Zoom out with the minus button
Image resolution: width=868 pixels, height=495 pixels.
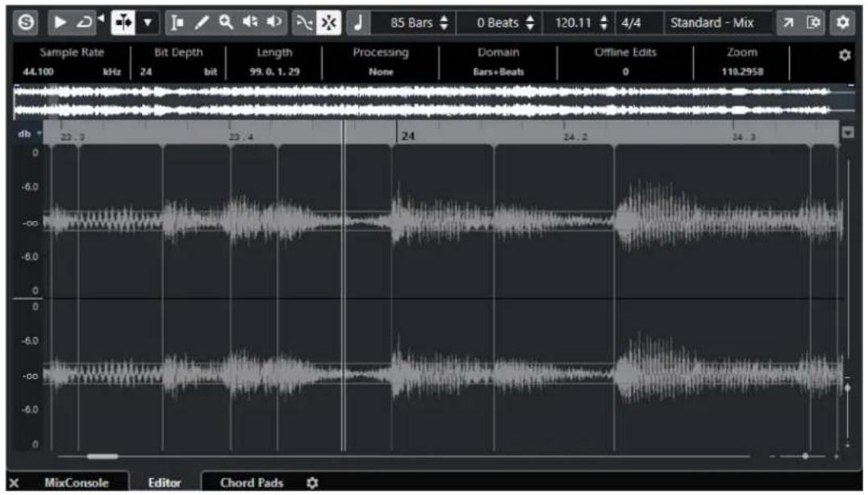click(773, 456)
